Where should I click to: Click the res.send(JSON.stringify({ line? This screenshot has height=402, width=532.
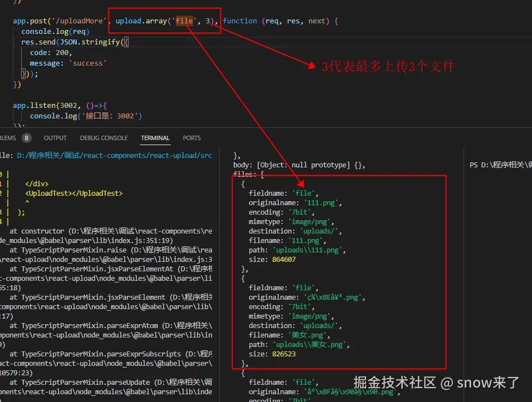(x=75, y=42)
